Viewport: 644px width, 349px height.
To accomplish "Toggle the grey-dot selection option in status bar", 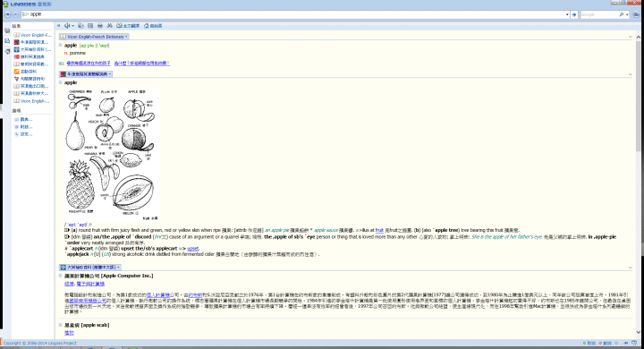I will point(606,343).
